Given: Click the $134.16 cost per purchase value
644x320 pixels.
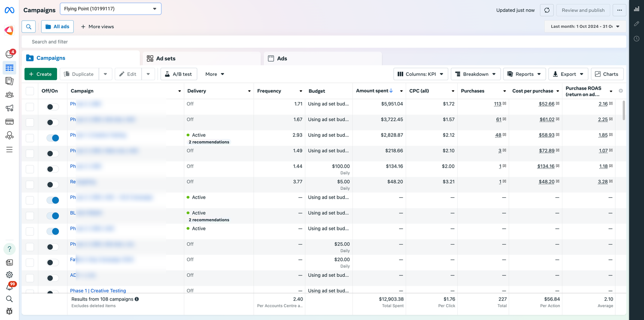Looking at the screenshot, I should tap(546, 166).
